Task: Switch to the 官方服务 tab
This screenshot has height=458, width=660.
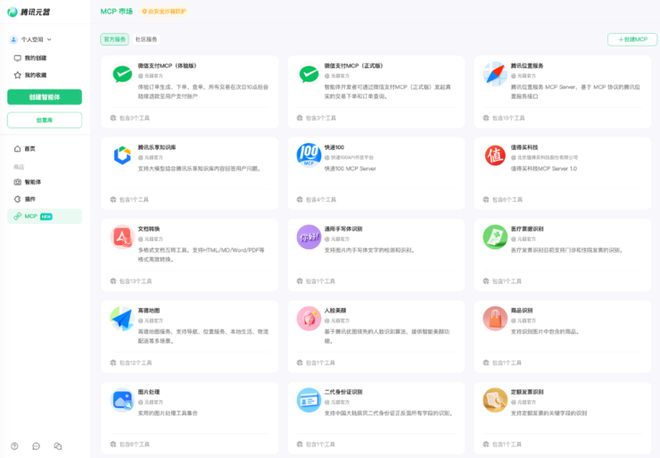Action: click(x=114, y=39)
